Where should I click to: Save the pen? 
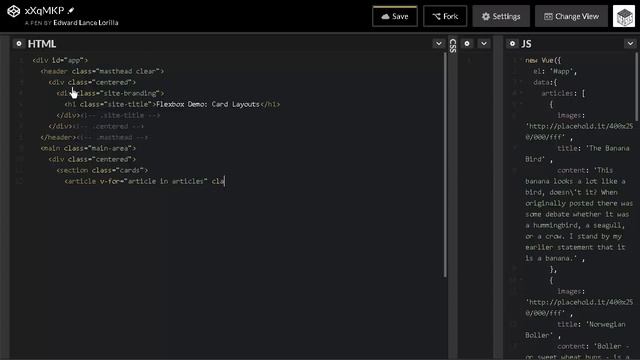tap(395, 16)
